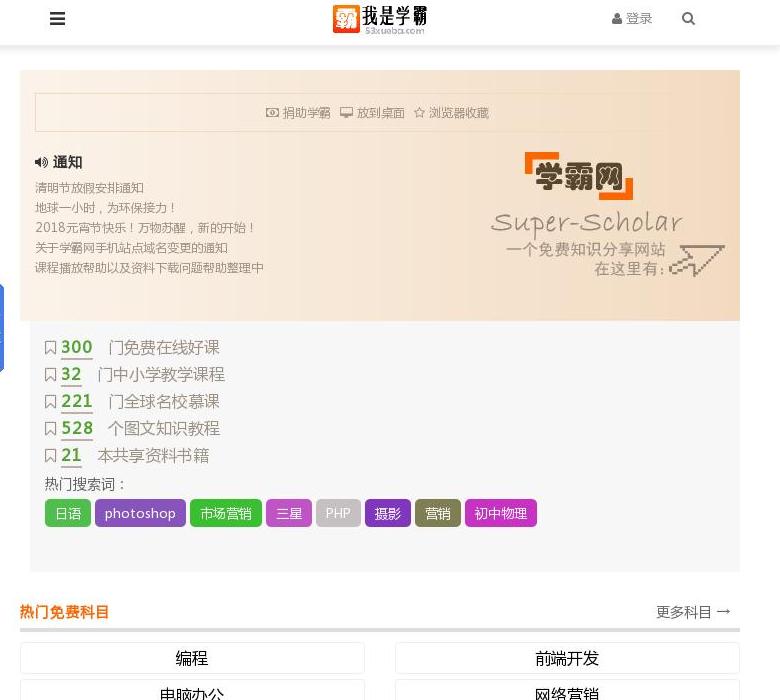This screenshot has width=780, height=700.
Task: Click the 登录 login link
Action: pyautogui.click(x=632, y=18)
